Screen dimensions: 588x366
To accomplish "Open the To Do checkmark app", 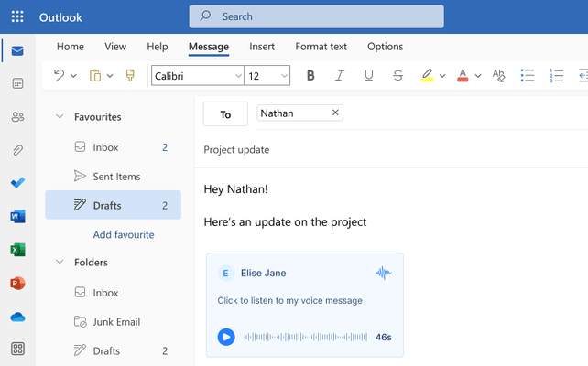I will tap(17, 183).
